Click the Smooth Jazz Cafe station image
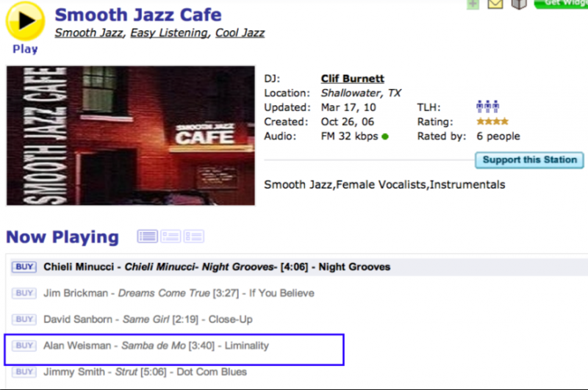588x390 pixels. [131, 136]
